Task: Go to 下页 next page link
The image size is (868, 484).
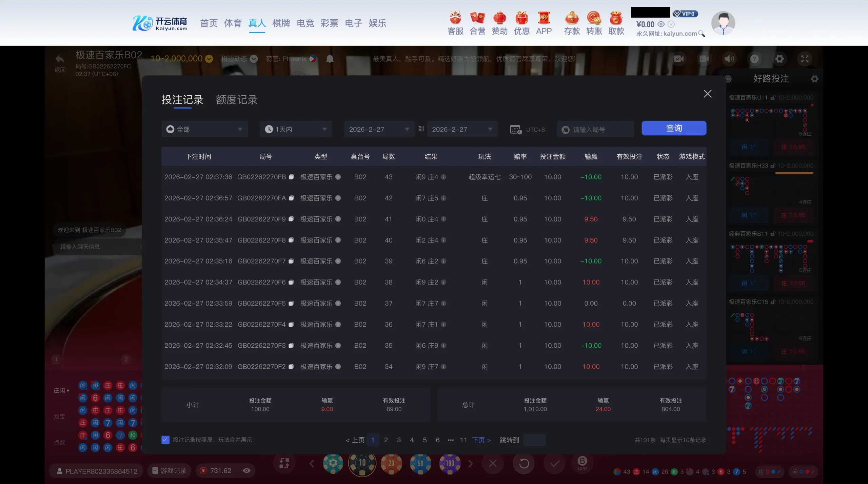Action: coord(481,440)
